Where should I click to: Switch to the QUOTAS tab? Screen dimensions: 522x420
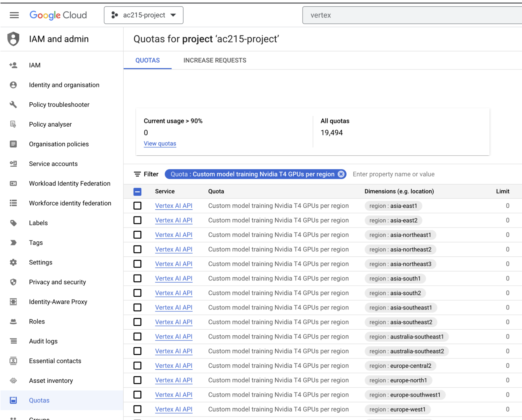click(148, 60)
